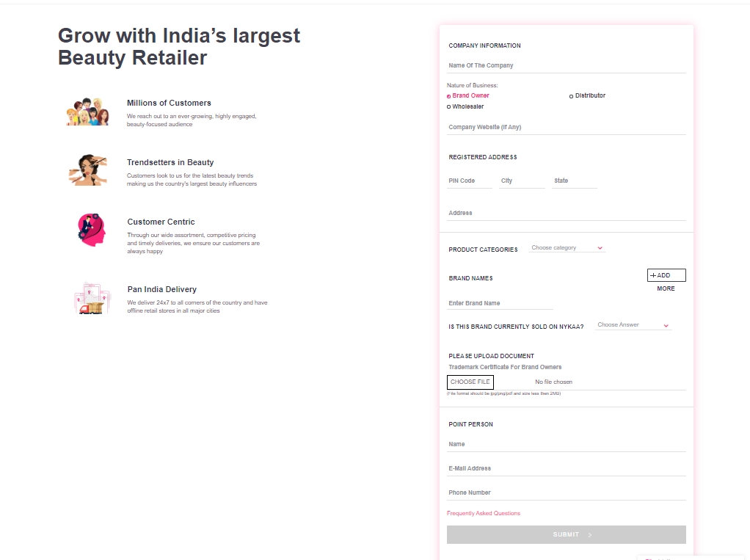750x560 pixels.
Task: Click the Company Website input field
Action: point(566,128)
